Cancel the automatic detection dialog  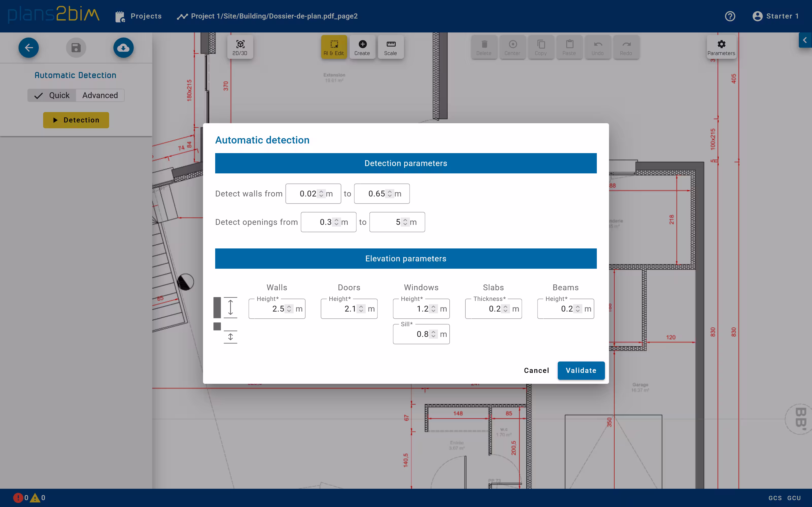[x=536, y=370]
